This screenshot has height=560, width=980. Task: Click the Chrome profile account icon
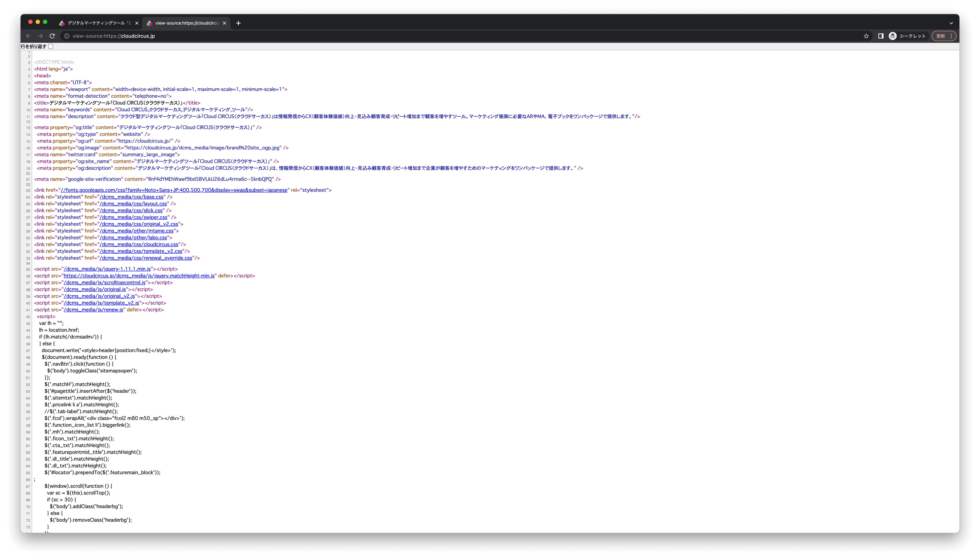(x=892, y=36)
